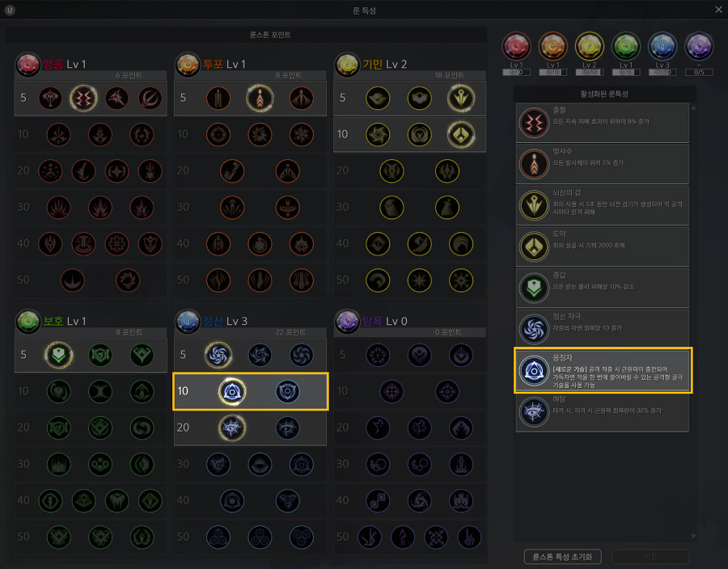Click the red 맹공 runestone gem at top right
The image size is (728, 569).
pyautogui.click(x=516, y=46)
